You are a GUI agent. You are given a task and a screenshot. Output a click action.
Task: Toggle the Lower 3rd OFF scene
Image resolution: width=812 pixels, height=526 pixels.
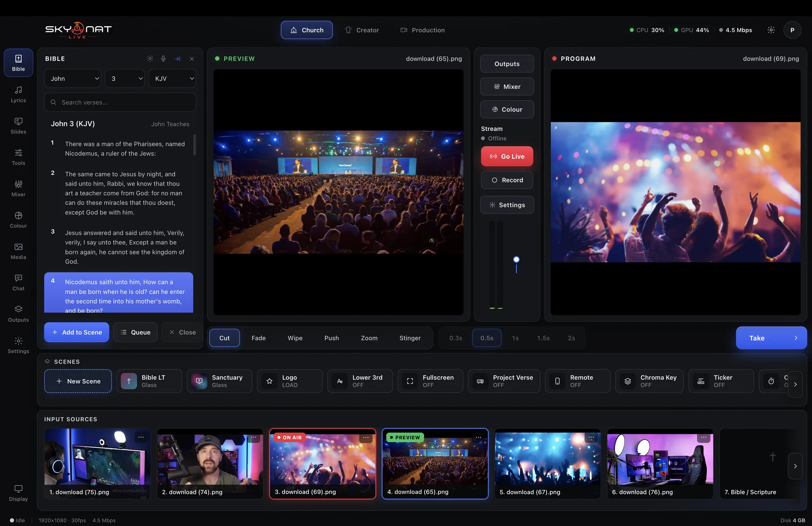(x=360, y=381)
